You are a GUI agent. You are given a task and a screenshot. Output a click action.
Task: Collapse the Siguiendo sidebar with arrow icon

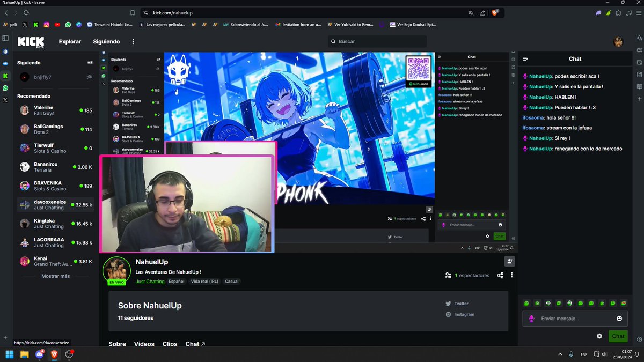tap(90, 63)
